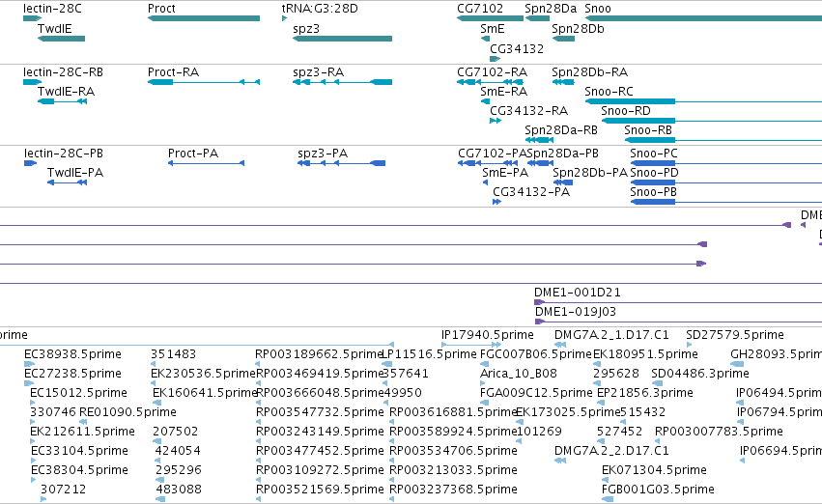
Task: Select the RE01090.5prime EST label
Action: (x=128, y=411)
